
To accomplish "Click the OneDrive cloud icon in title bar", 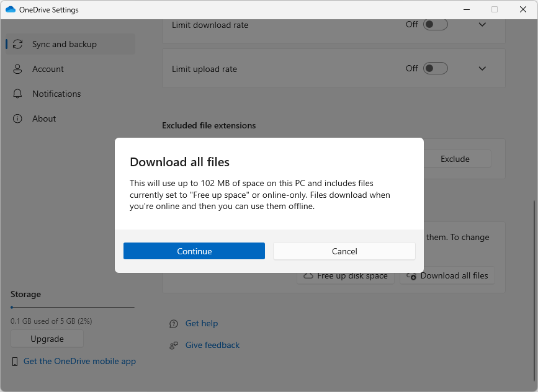I will (11, 9).
